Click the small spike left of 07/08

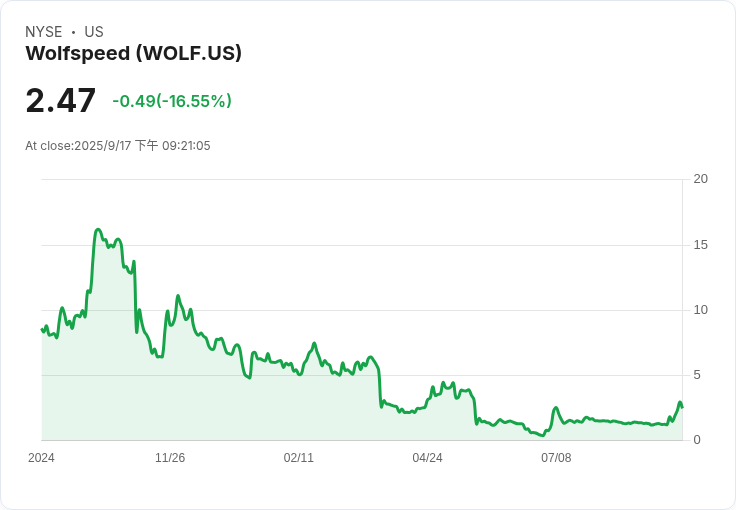[x=556, y=408]
